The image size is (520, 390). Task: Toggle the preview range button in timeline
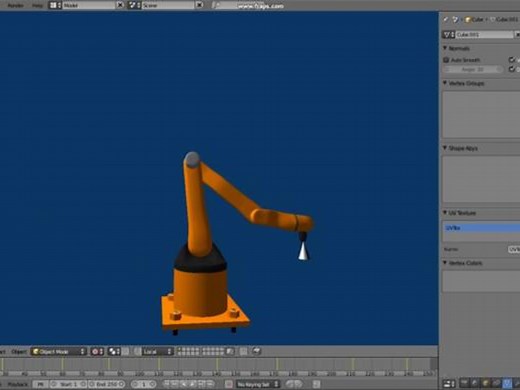40,384
